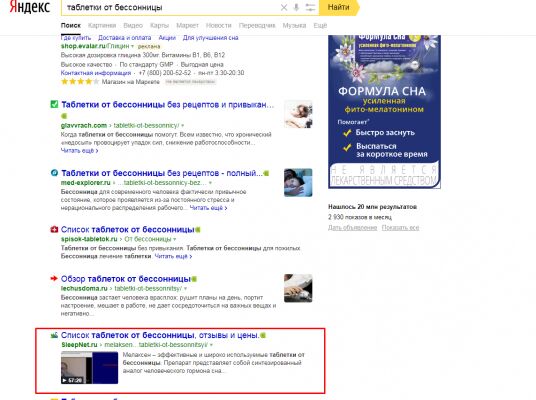Open result Список таблеток от бессонницы, отзывы и цены
This screenshot has width=536, height=400.
pos(160,335)
